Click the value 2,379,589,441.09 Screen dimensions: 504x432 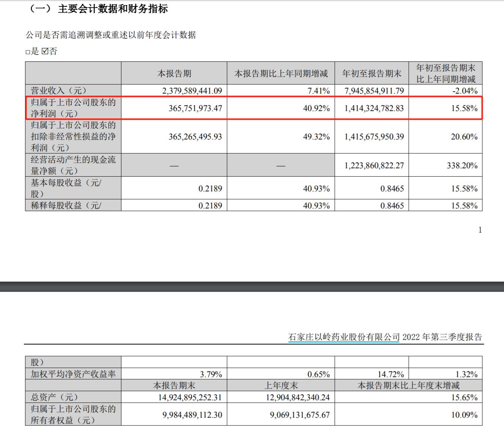pyautogui.click(x=192, y=91)
